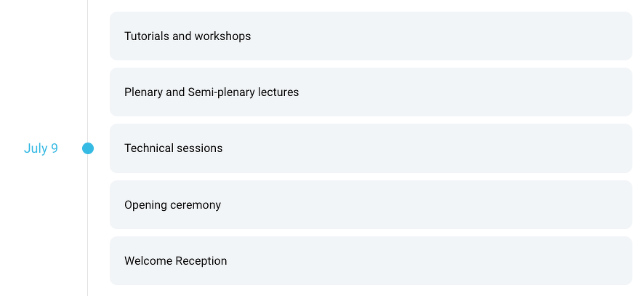This screenshot has height=296, width=644.
Task: Select the Welcome Reception card
Action: point(371,261)
